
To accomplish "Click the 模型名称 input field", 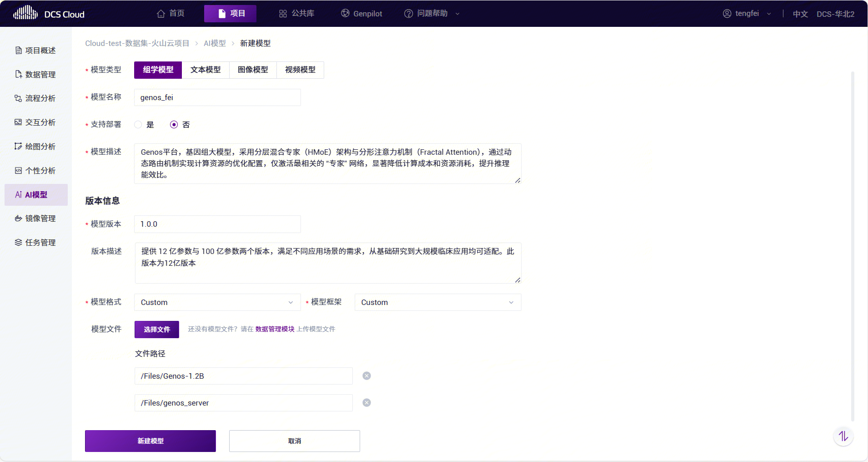I will 217,97.
